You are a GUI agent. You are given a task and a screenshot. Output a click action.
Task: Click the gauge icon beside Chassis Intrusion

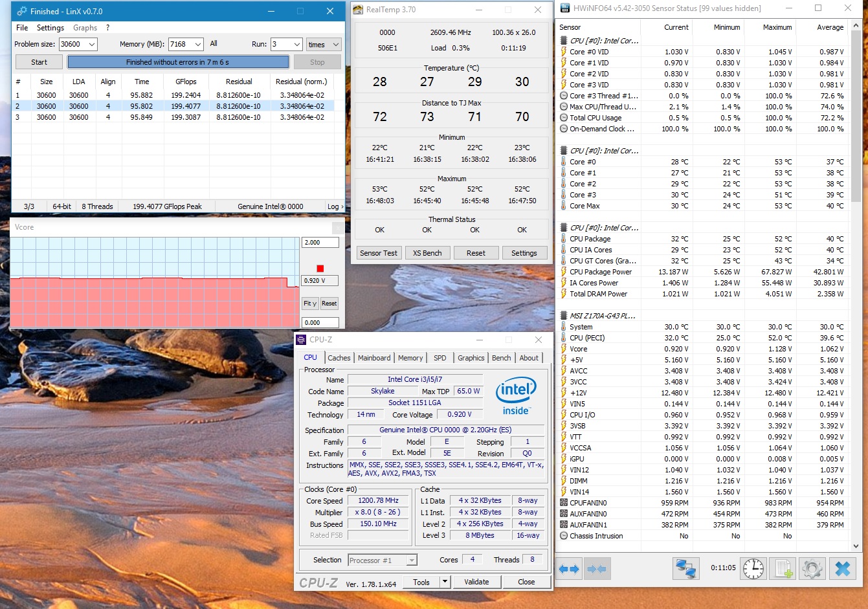coord(563,536)
